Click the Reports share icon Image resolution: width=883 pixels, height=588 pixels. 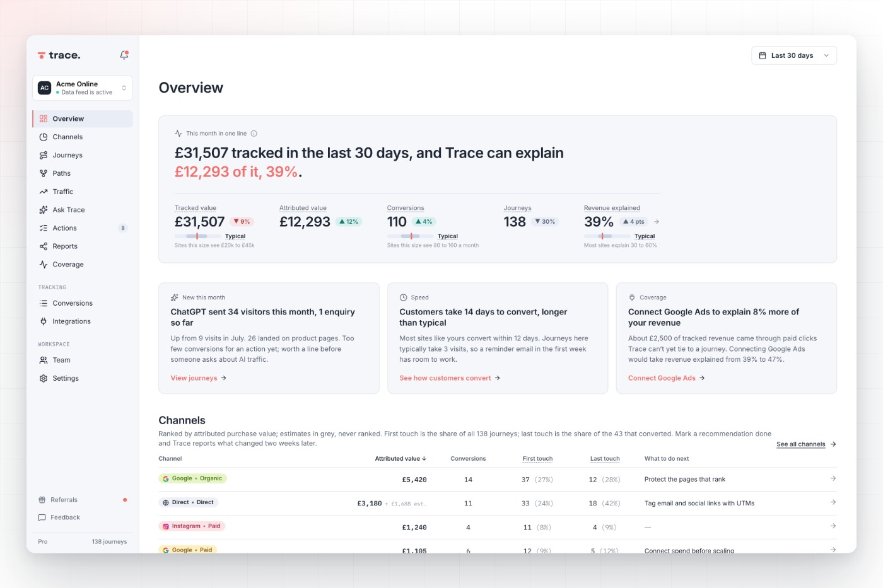pyautogui.click(x=44, y=246)
